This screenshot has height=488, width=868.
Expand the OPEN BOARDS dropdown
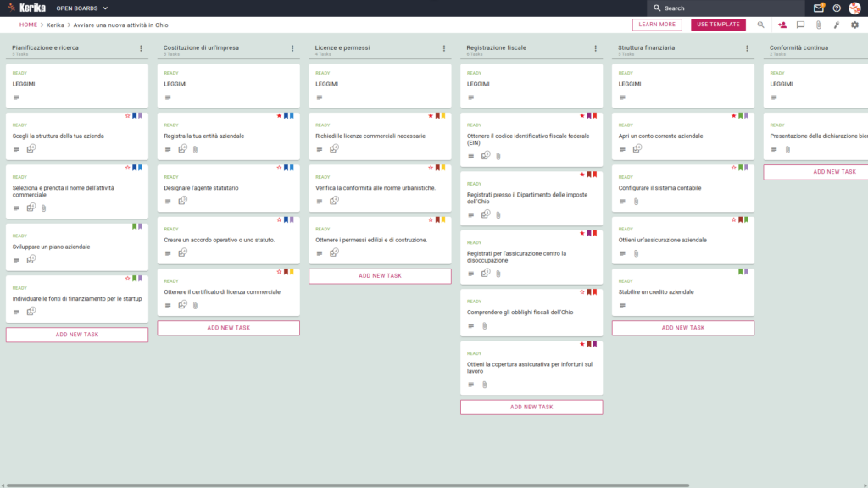click(x=82, y=8)
